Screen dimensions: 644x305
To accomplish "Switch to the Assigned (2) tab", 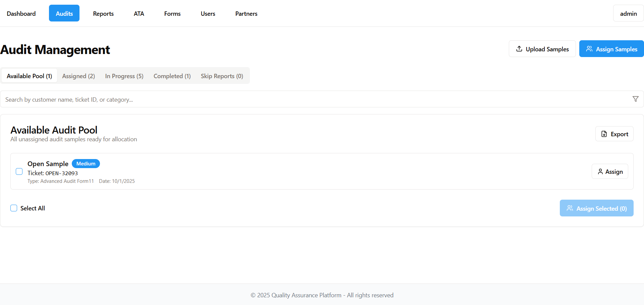I will (x=78, y=76).
